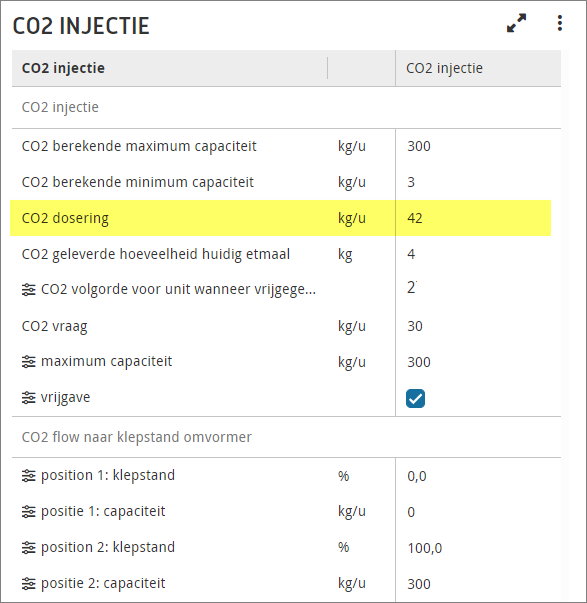Uncheck the vrijgave checkbox
587x603 pixels.
pyautogui.click(x=415, y=398)
